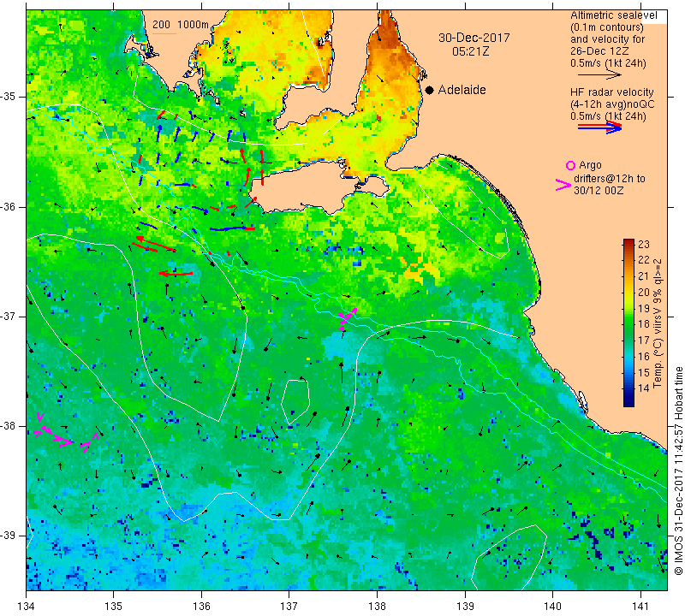Viewport: 685px width, 616px height.
Task: Click the '-38' latitude axis label
Action: tap(9, 426)
